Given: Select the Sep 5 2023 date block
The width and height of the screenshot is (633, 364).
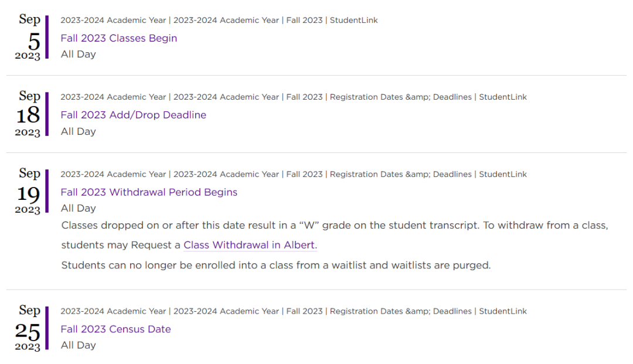Looking at the screenshot, I should click(28, 37).
